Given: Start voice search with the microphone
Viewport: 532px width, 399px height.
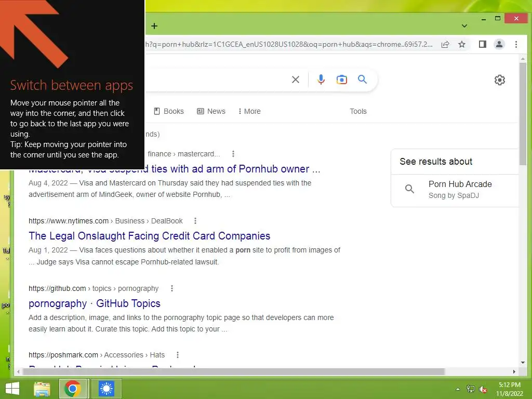Looking at the screenshot, I should point(321,79).
